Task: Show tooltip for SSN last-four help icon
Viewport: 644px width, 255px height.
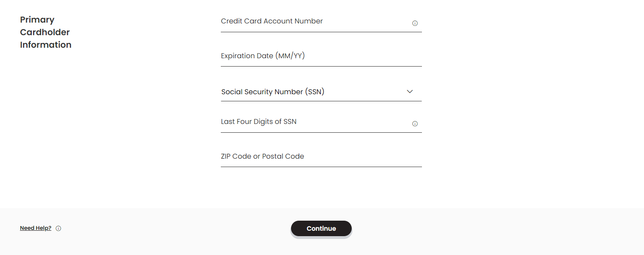Action: pyautogui.click(x=415, y=124)
